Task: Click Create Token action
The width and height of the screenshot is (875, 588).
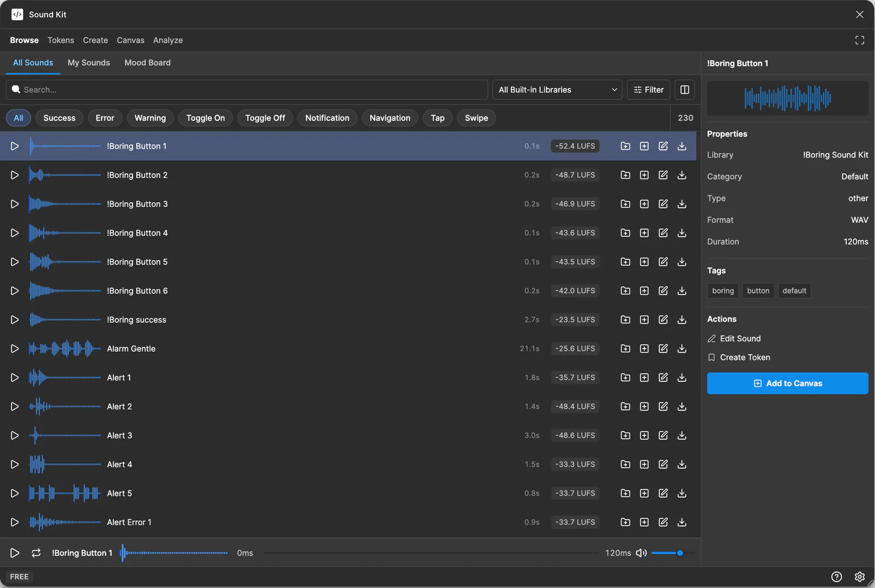Action: [x=739, y=357]
